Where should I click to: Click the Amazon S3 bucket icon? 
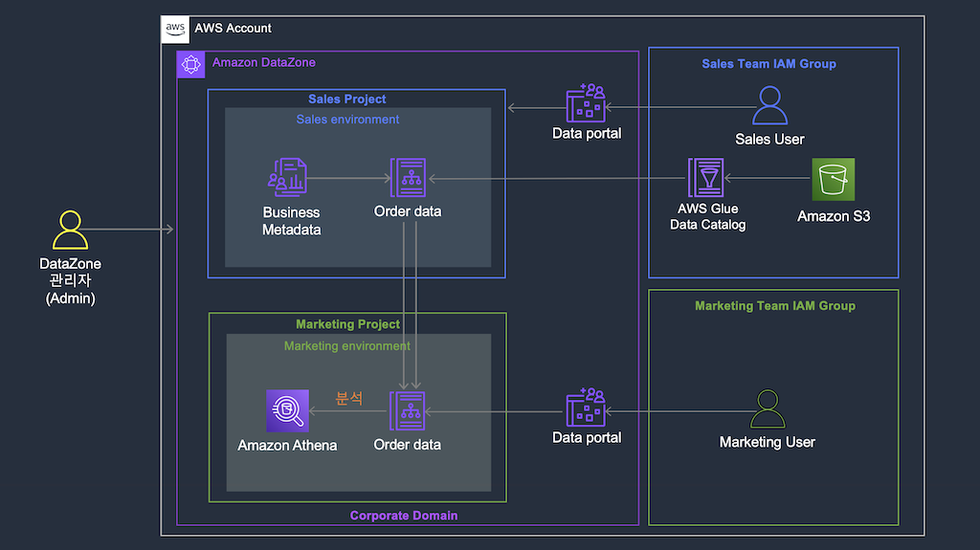point(834,179)
